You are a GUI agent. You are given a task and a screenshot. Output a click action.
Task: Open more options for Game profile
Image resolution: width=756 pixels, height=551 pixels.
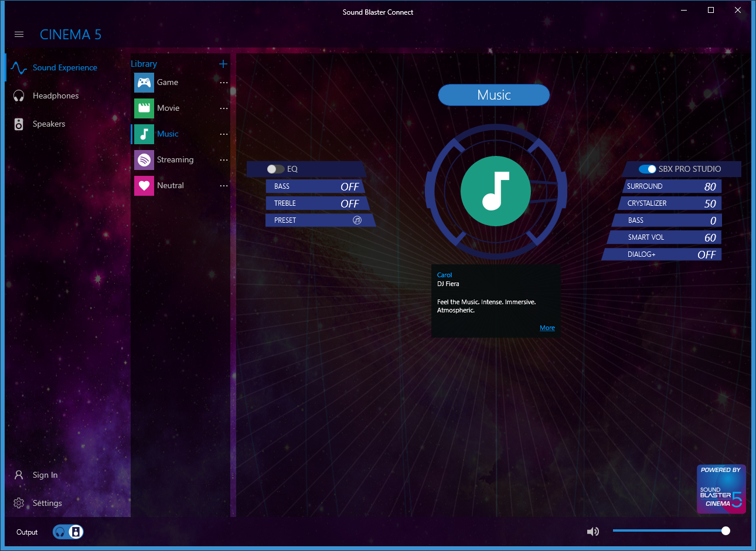coord(224,83)
